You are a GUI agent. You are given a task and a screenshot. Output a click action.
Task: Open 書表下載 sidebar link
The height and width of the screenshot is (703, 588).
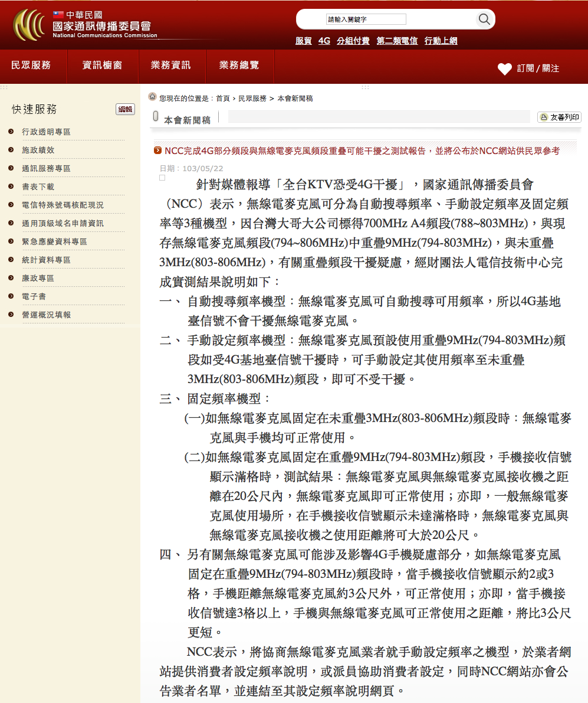[x=38, y=187]
